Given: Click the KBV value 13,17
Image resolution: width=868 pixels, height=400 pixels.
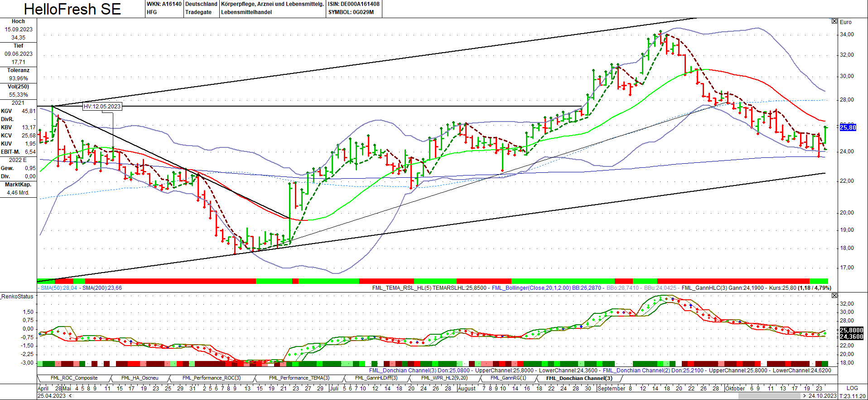Looking at the screenshot, I should coord(29,127).
